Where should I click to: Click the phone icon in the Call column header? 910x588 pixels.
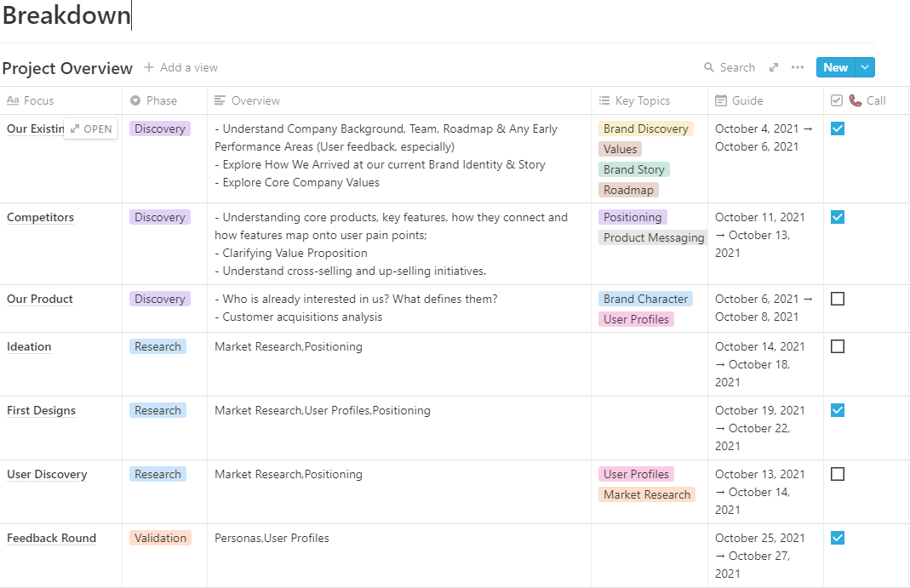(854, 100)
